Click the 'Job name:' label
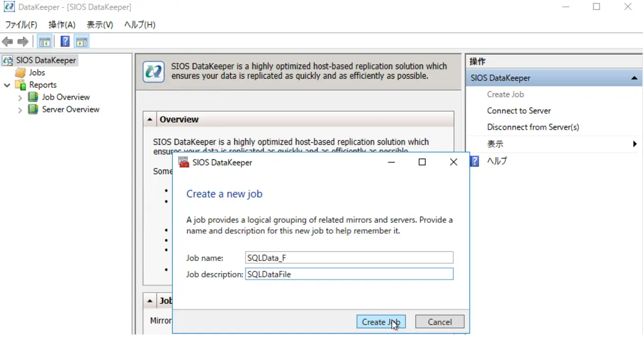This screenshot has height=357, width=644. pyautogui.click(x=205, y=258)
